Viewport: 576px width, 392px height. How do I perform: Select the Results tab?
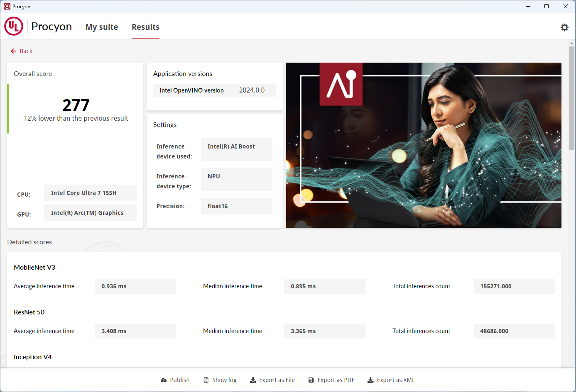tap(145, 27)
